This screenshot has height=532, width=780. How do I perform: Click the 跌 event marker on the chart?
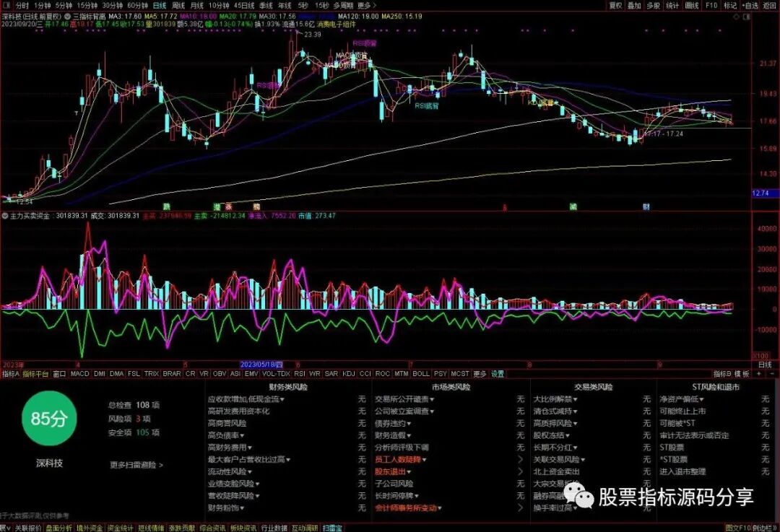[x=166, y=206]
